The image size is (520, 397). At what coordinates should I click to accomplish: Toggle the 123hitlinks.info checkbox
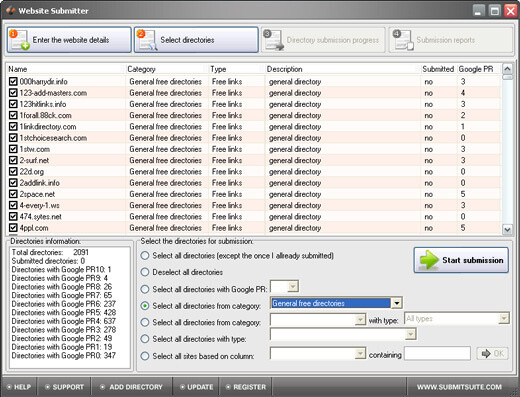coord(13,104)
